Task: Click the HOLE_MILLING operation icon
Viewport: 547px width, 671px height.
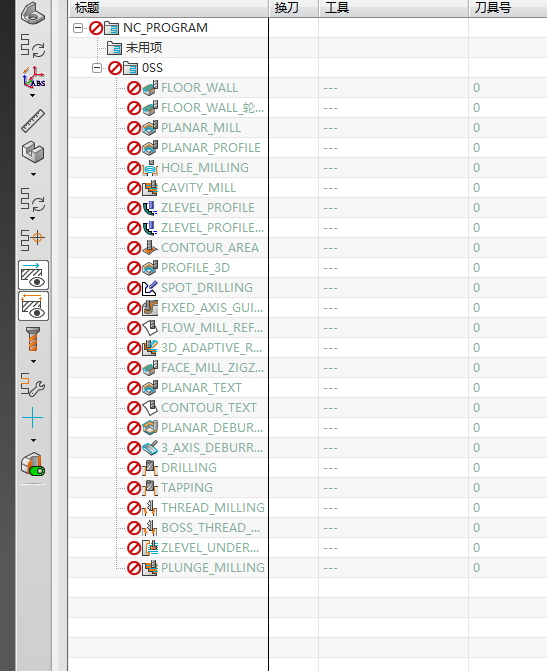Action: [x=150, y=168]
